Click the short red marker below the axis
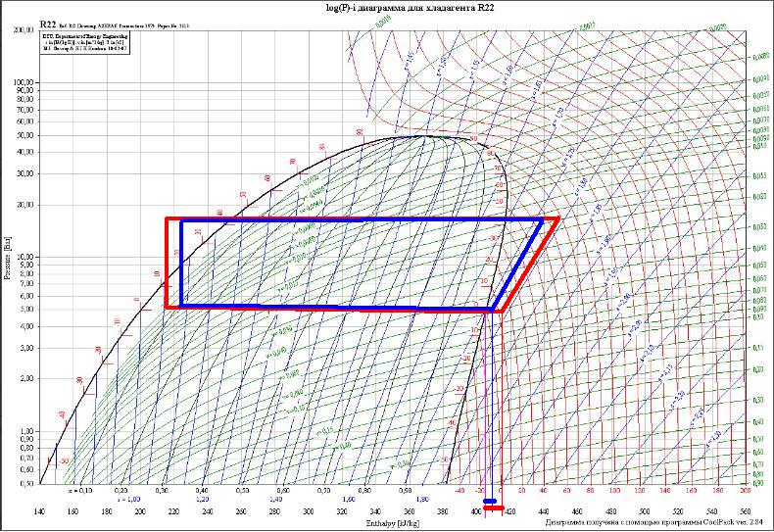The image size is (774, 532). [494, 508]
